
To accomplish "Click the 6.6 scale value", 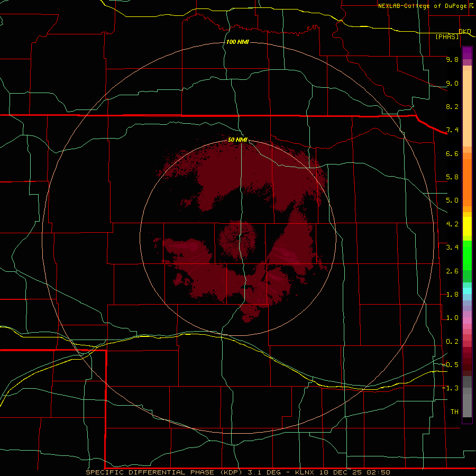I will click(452, 153).
